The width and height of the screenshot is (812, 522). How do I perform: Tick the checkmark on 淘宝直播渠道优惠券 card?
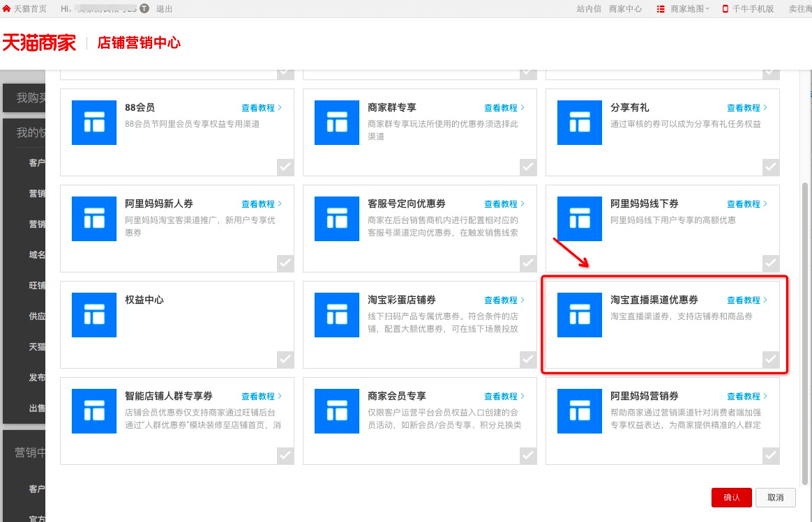click(x=771, y=360)
